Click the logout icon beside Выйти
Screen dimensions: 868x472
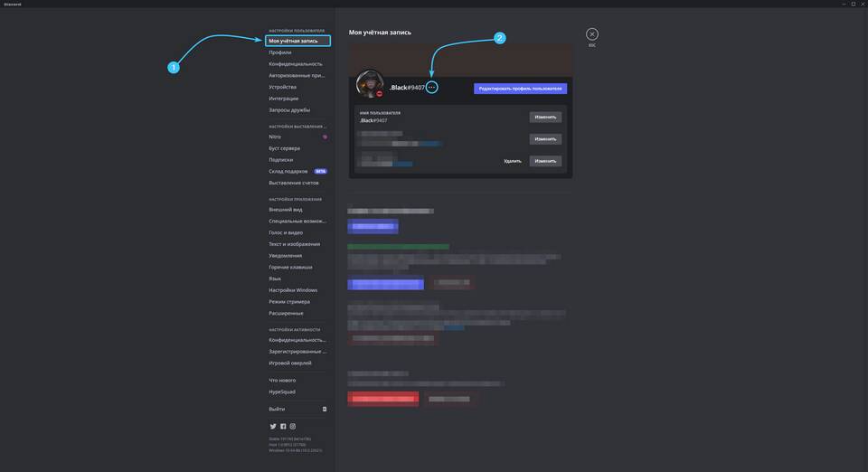point(325,409)
